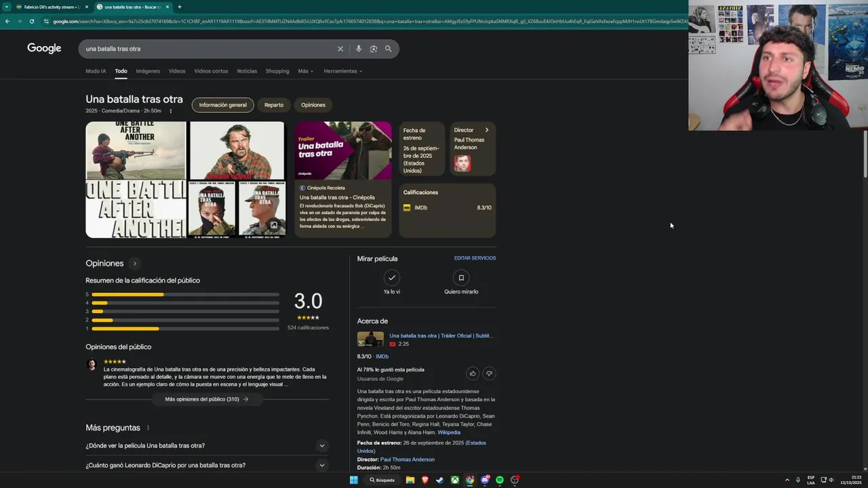
Task: Expand '¿Cuánto ganó Leonardo DiCaprio' question
Action: [x=207, y=465]
